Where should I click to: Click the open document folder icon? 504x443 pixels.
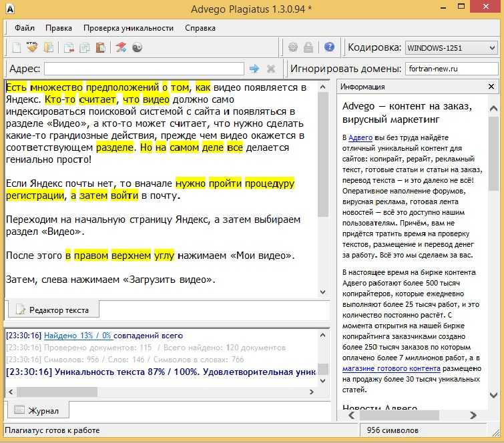pyautogui.click(x=49, y=47)
